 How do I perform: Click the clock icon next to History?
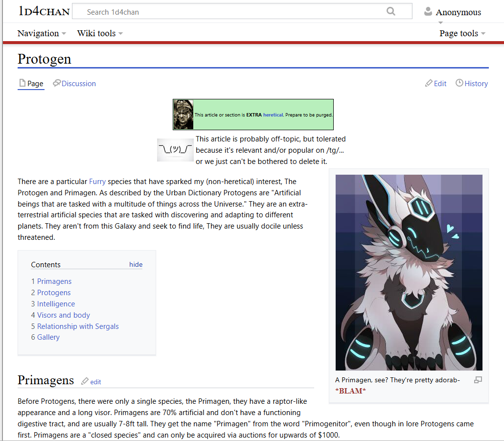point(459,83)
